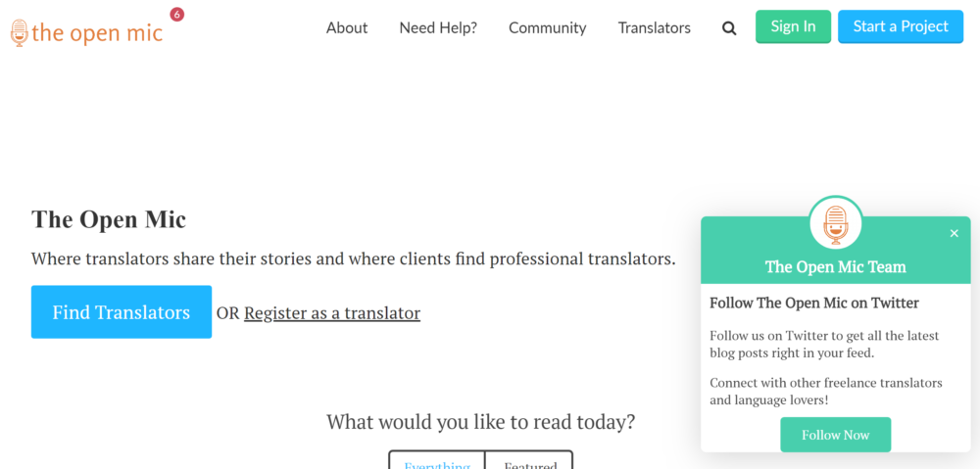Open the search magnifier icon
The height and width of the screenshot is (469, 980).
729,28
